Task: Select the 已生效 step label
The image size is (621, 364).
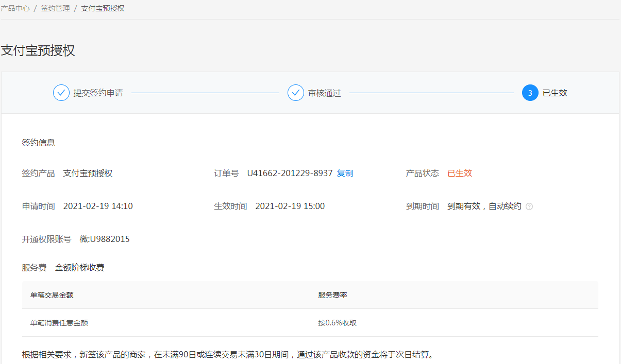Action: point(555,93)
